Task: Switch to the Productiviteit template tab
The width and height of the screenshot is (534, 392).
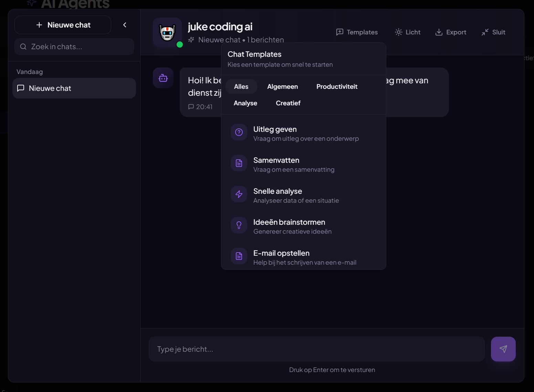Action: tap(337, 86)
